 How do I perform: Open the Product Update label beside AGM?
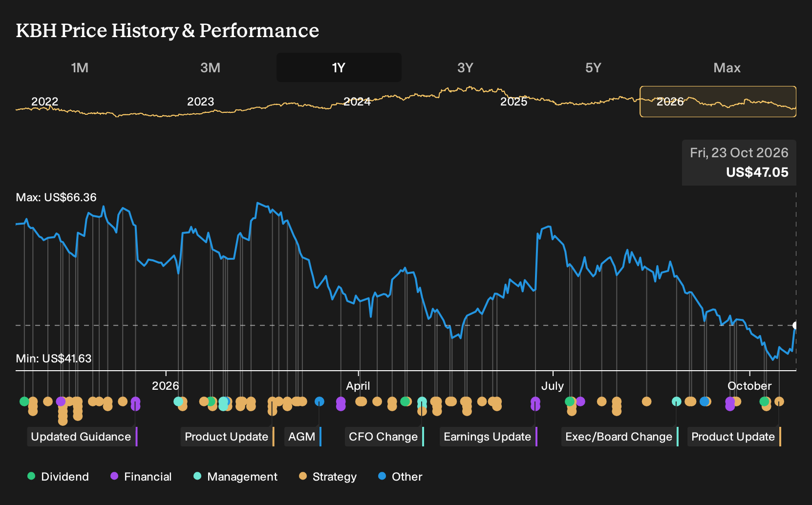coord(227,437)
